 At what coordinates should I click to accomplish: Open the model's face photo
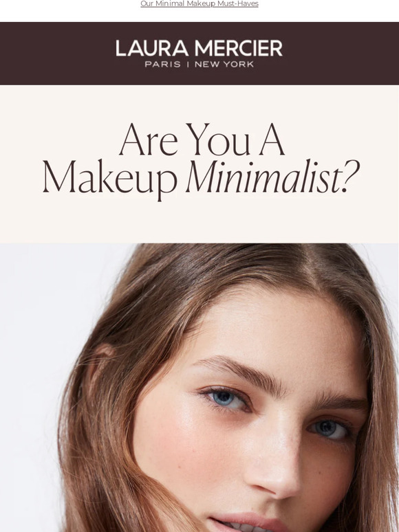pos(199,388)
